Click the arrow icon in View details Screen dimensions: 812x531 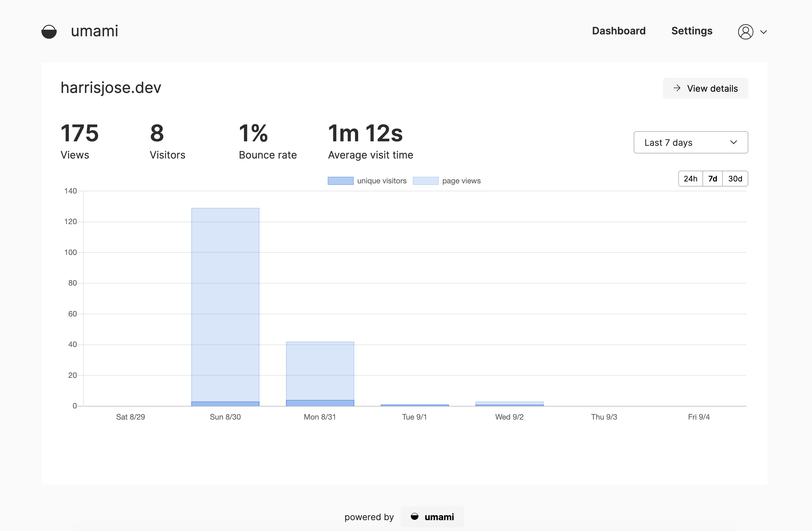tap(677, 88)
